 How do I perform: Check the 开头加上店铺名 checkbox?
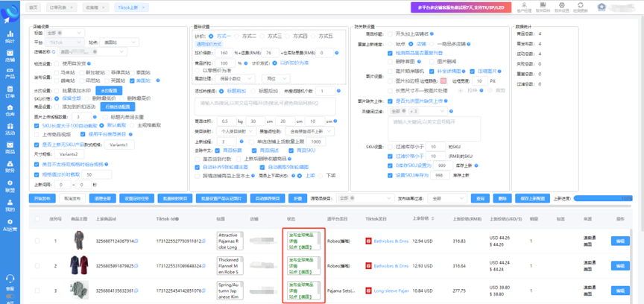(390, 34)
